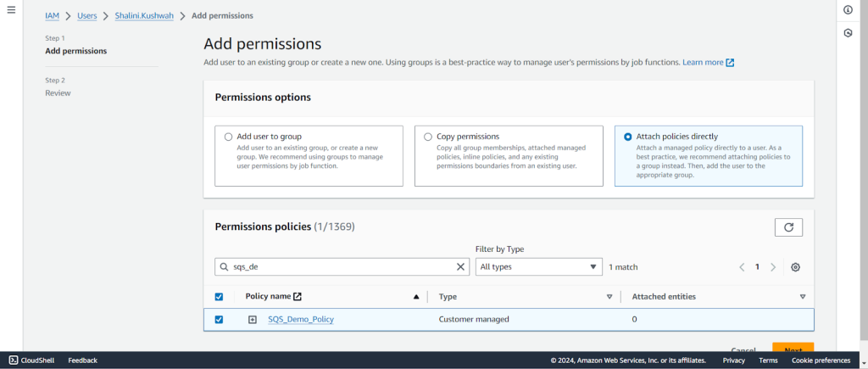Select Step 2 Review
This screenshot has height=369, width=868.
pos(58,93)
